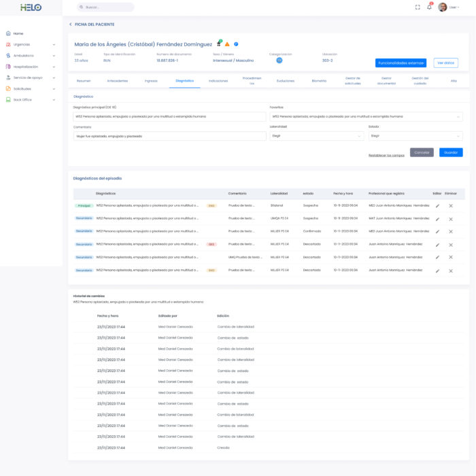Open the Home sidebar item

pos(18,33)
